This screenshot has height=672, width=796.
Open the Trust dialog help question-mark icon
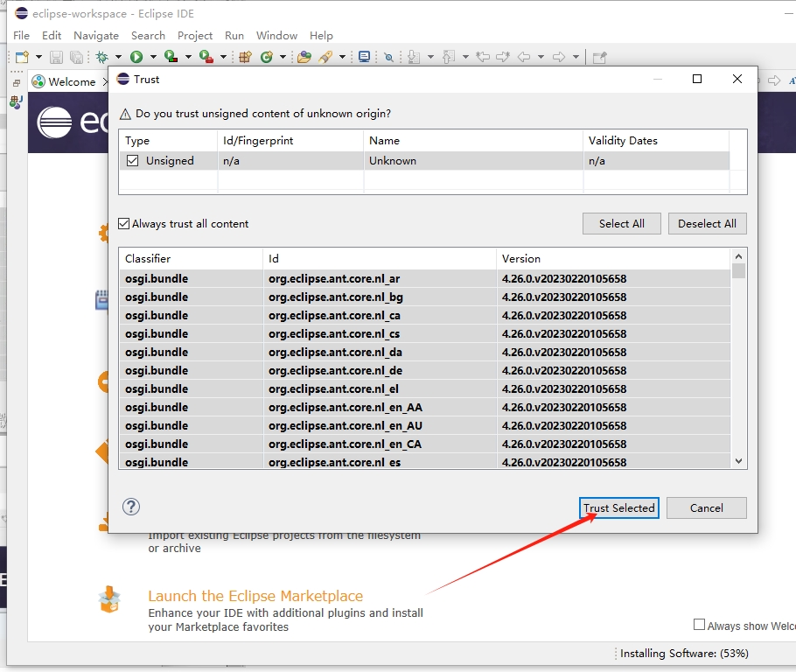(x=131, y=507)
